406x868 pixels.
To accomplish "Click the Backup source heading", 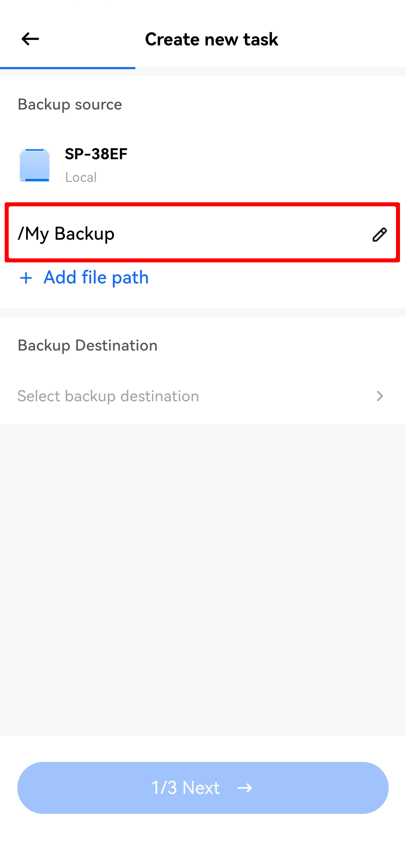I will pyautogui.click(x=70, y=104).
